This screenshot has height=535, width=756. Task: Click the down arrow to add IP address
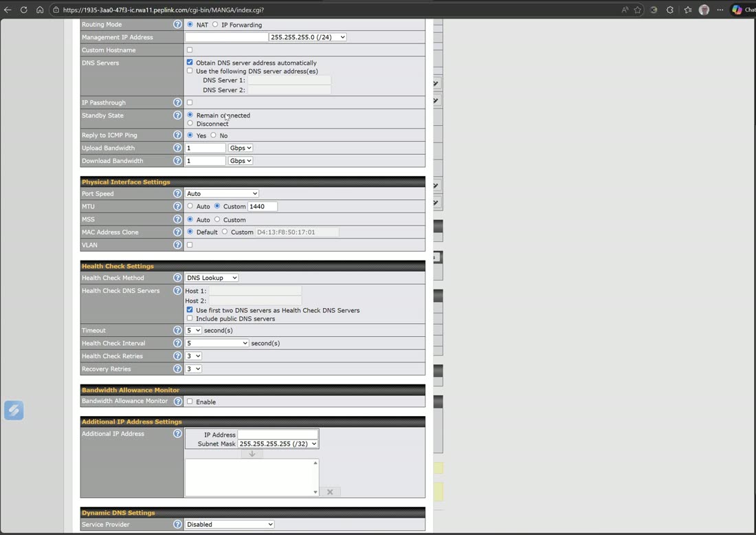pos(252,453)
